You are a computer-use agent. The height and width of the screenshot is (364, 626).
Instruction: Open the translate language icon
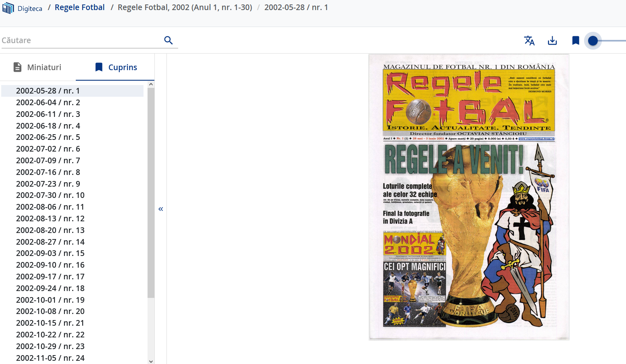(529, 40)
